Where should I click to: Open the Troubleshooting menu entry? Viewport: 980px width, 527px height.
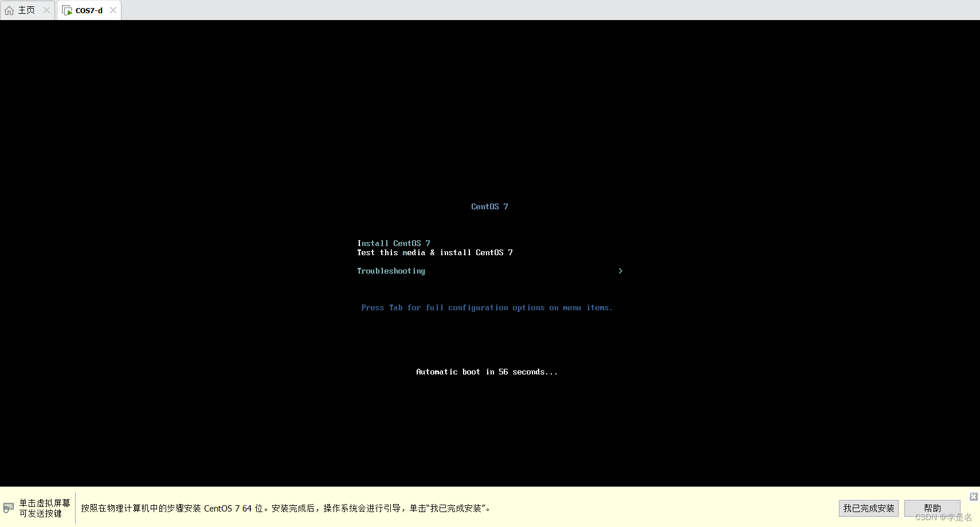tap(391, 271)
